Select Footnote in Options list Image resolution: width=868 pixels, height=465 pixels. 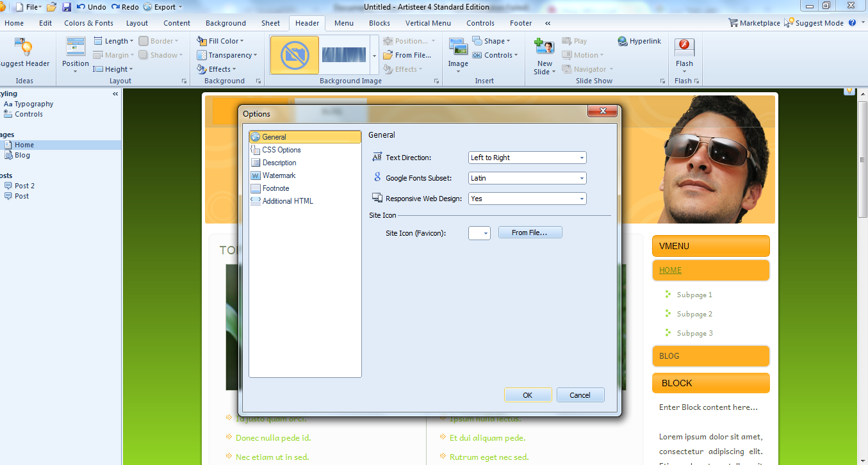click(x=305, y=188)
